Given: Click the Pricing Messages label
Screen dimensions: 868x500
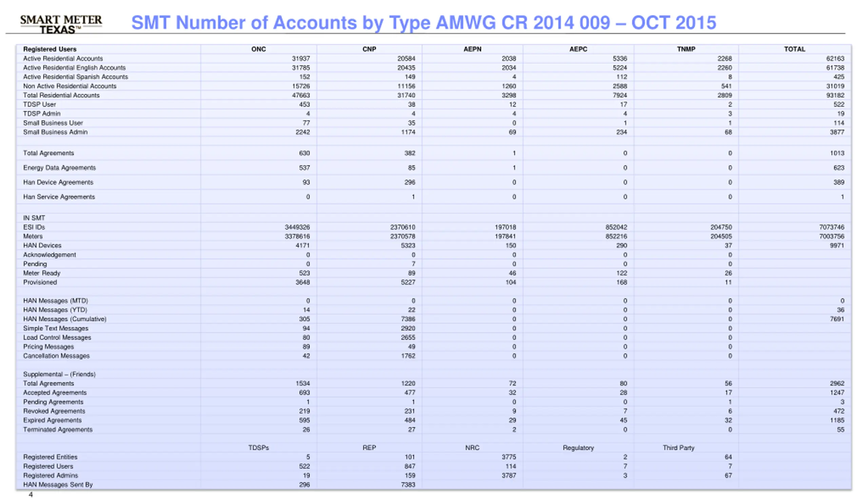Looking at the screenshot, I should click(x=48, y=347).
